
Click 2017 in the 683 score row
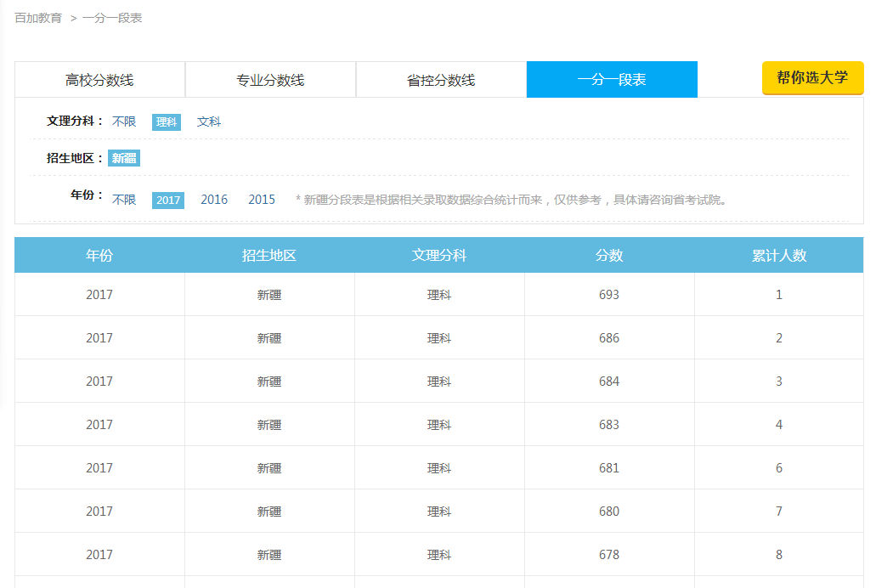[x=99, y=425]
